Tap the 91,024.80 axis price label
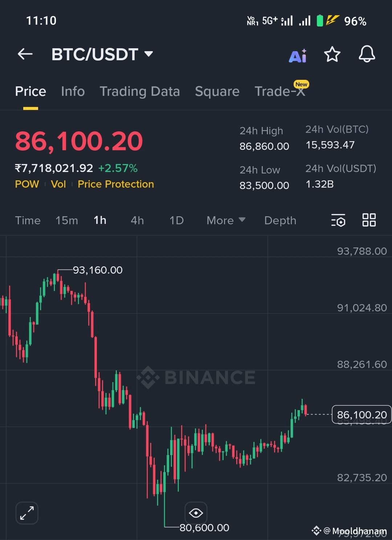 pyautogui.click(x=362, y=308)
